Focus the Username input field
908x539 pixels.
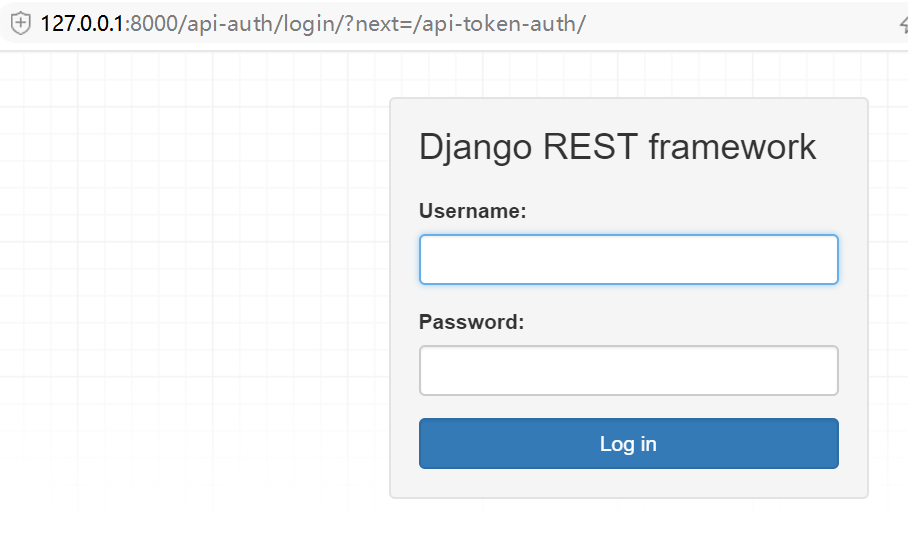628,259
